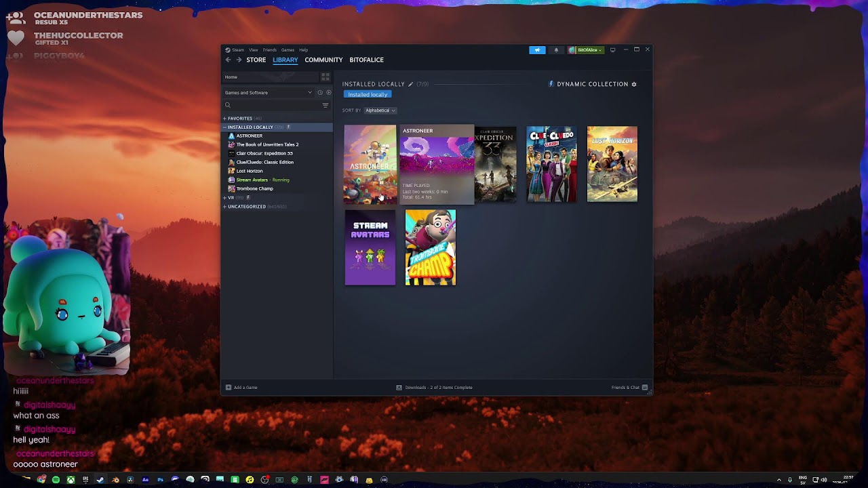Open Friends & Chat icon
This screenshot has height=488, width=868.
(645, 388)
